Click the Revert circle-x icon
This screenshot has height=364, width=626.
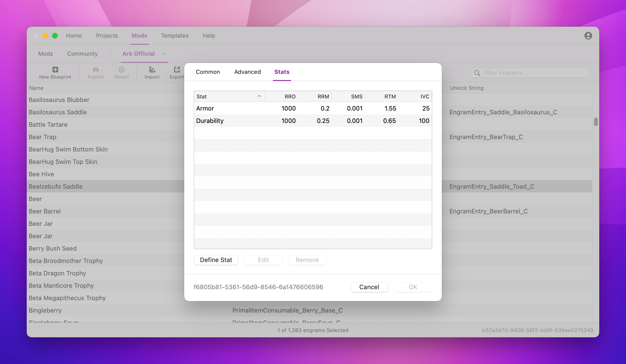(x=121, y=70)
